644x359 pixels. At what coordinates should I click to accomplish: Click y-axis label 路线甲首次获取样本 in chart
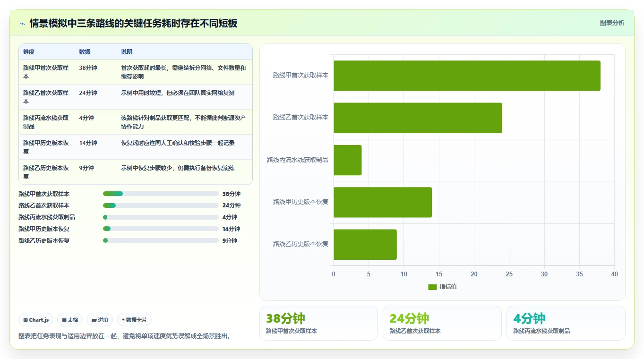click(301, 75)
